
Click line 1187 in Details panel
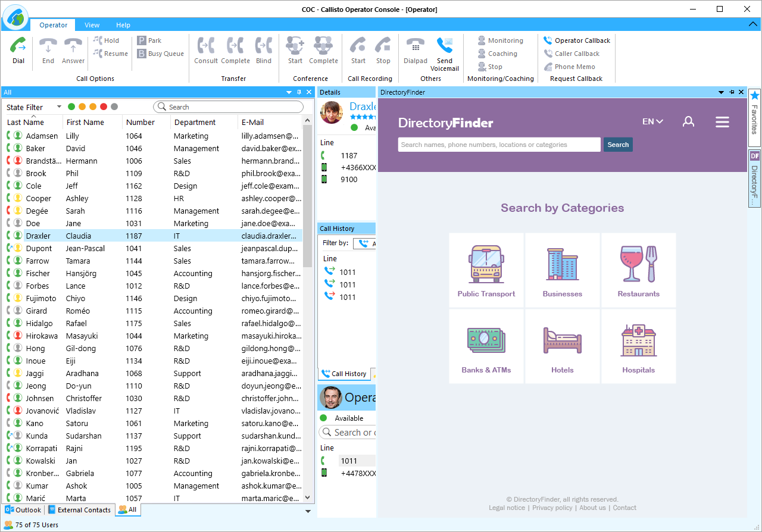(348, 155)
